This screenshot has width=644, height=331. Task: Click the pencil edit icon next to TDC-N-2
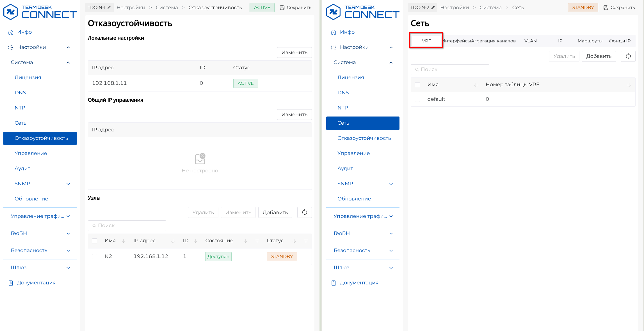[433, 8]
